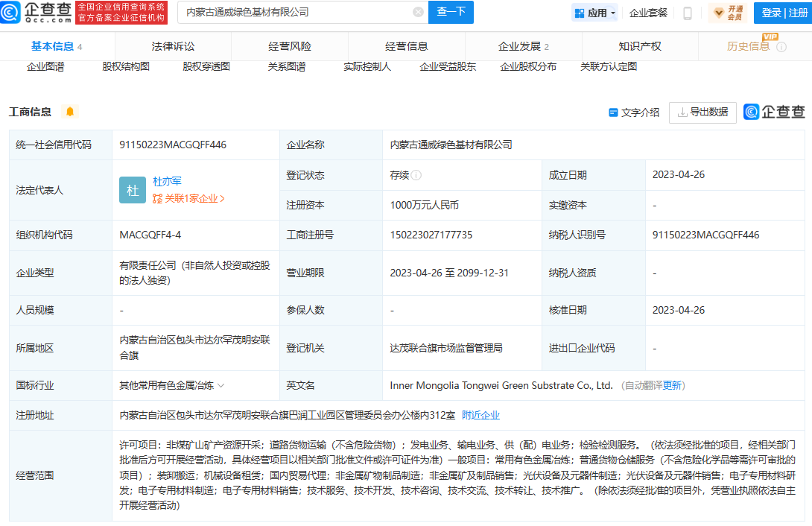
Task: Click the 杜 avatar of legal representative
Action: point(133,190)
